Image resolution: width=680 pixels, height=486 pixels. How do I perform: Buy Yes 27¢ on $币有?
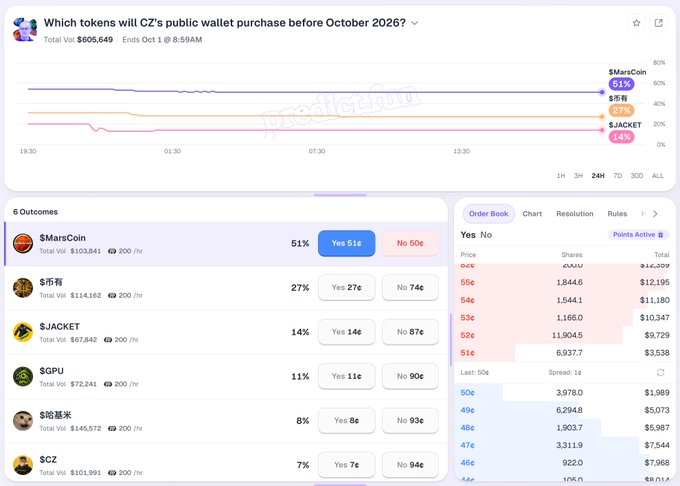click(347, 287)
